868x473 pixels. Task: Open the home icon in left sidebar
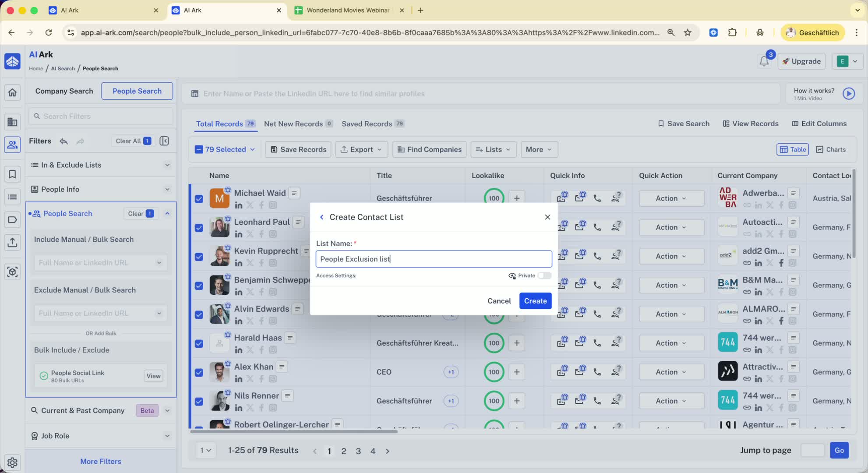pyautogui.click(x=12, y=92)
